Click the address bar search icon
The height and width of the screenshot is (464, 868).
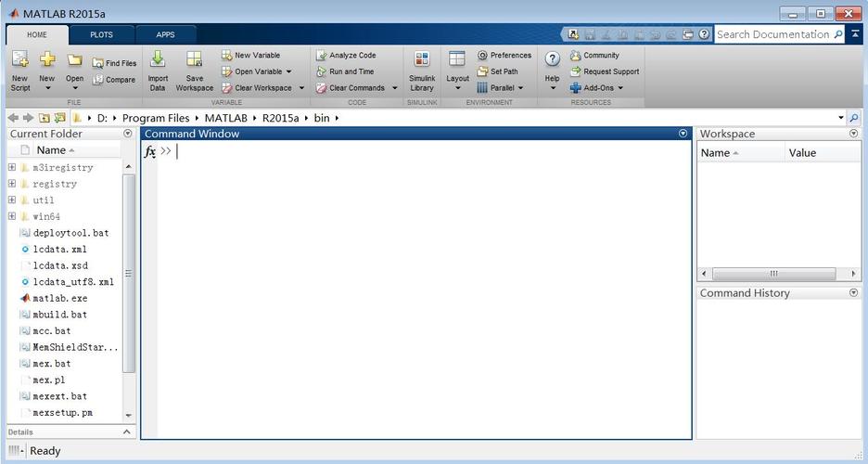pos(854,118)
